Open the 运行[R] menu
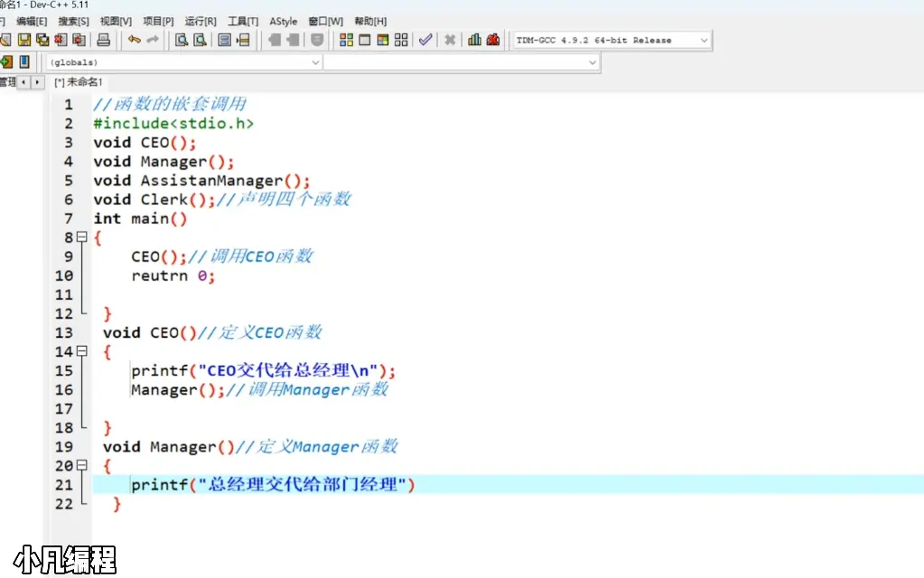 (201, 21)
